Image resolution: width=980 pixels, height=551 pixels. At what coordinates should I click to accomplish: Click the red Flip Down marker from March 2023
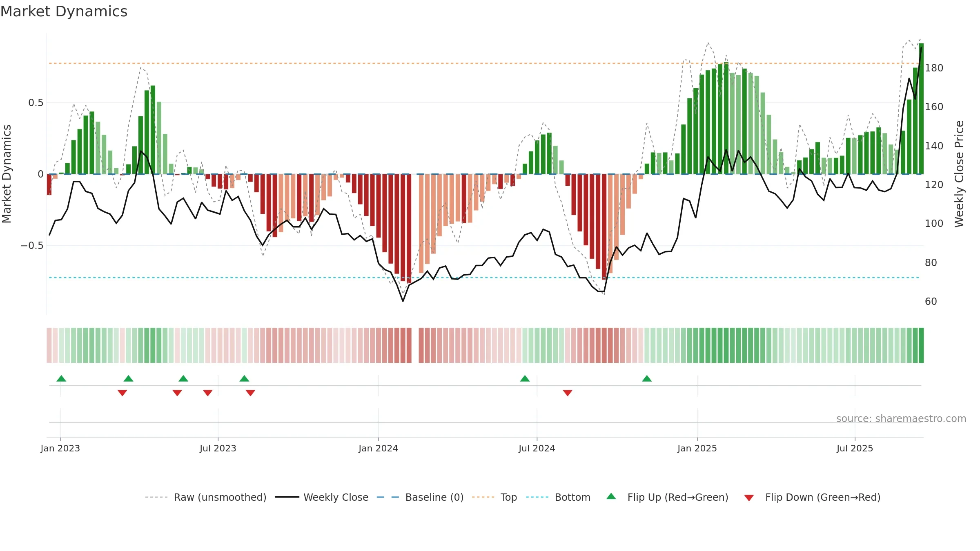pyautogui.click(x=122, y=393)
